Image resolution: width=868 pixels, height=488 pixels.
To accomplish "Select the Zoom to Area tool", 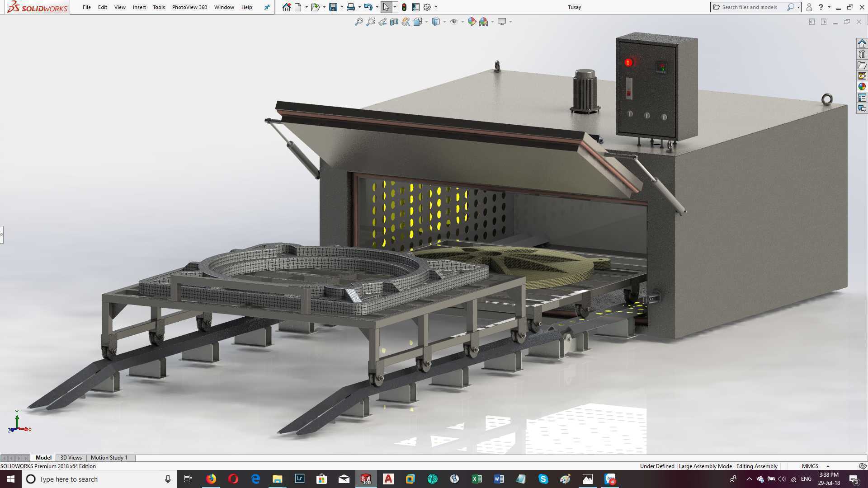I will pos(371,22).
